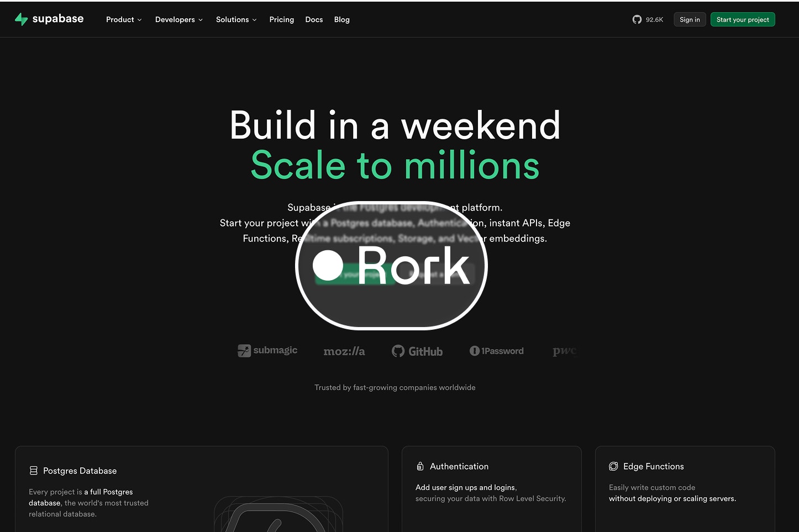Image resolution: width=799 pixels, height=532 pixels.
Task: Click the Postgres Database icon
Action: [34, 471]
